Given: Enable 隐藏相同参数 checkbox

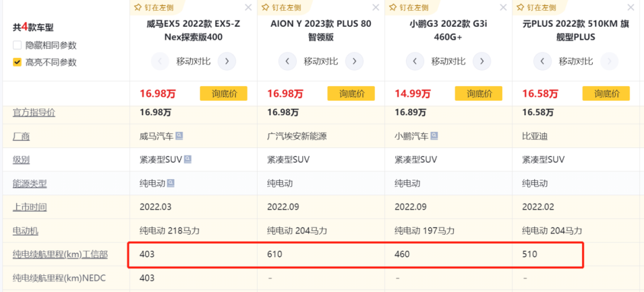Looking at the screenshot, I should pos(17,45).
